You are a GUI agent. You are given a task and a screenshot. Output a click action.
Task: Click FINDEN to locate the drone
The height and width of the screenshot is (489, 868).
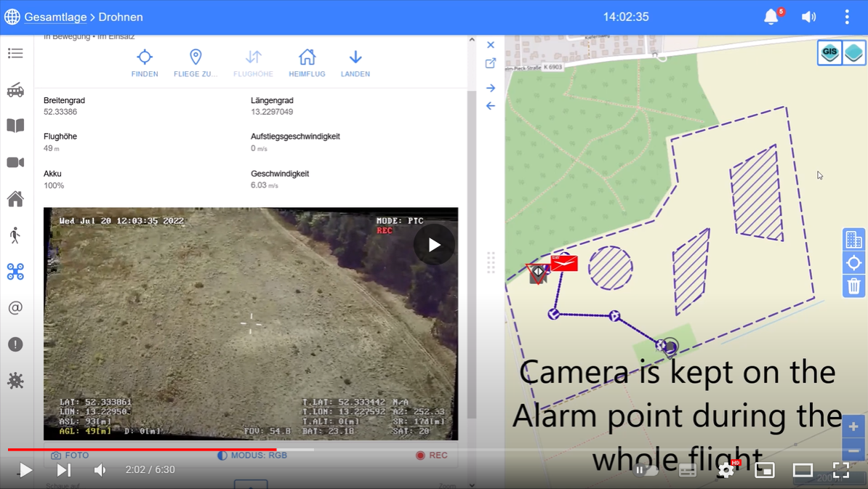(145, 63)
